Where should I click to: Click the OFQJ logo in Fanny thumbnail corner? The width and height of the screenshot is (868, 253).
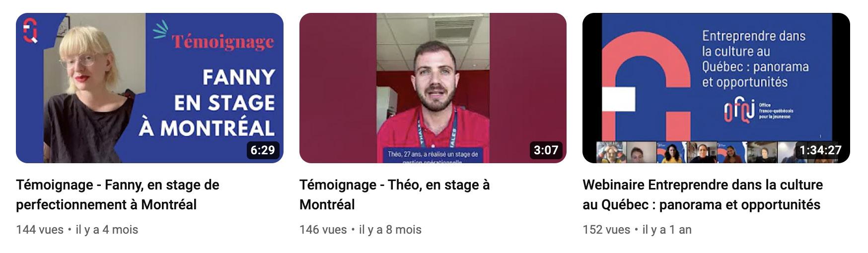click(x=30, y=30)
